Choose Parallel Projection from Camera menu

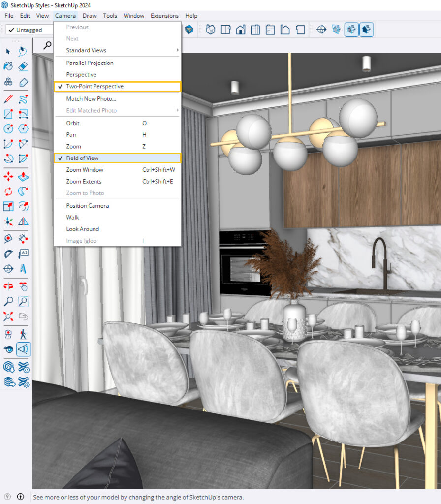pos(90,63)
